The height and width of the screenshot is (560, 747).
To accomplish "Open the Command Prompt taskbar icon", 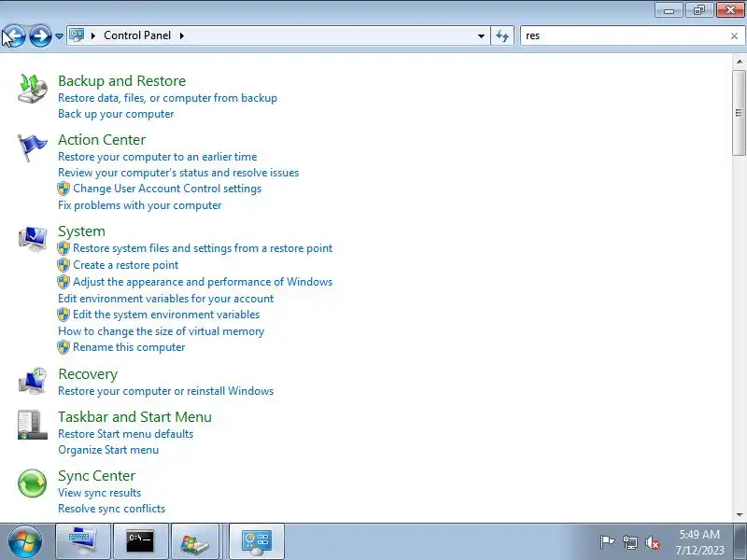I will click(x=140, y=541).
